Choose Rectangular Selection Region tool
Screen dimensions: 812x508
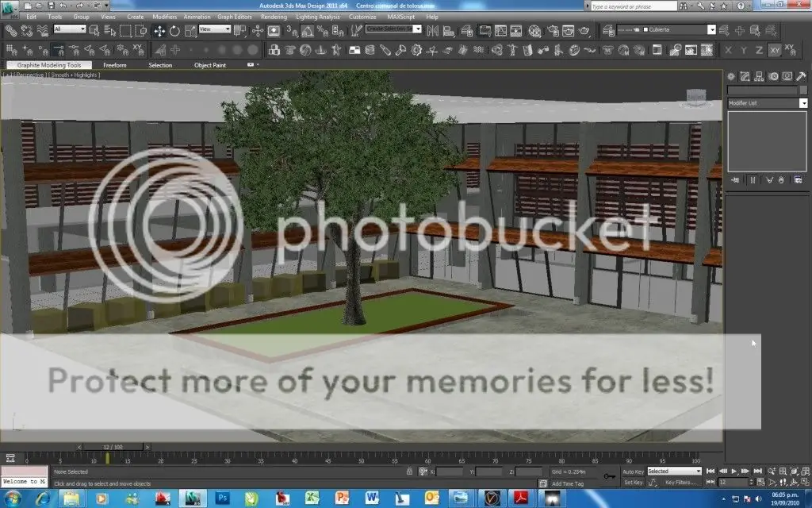pyautogui.click(x=125, y=31)
